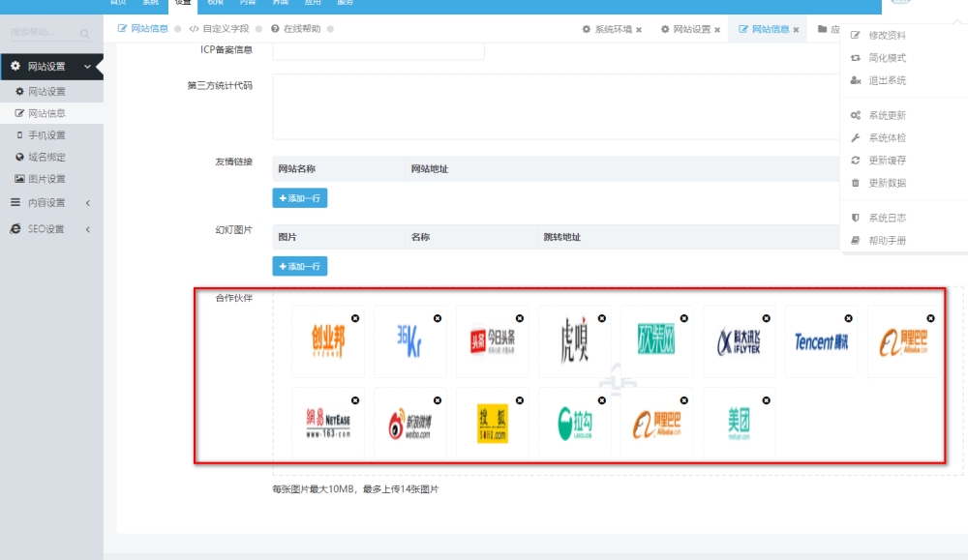Image resolution: width=968 pixels, height=560 pixels.
Task: Switch to the 网站设置 page tab
Action: [686, 29]
